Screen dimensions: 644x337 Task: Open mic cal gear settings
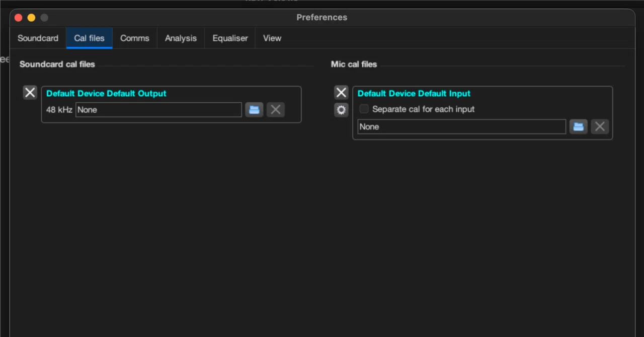pos(341,110)
